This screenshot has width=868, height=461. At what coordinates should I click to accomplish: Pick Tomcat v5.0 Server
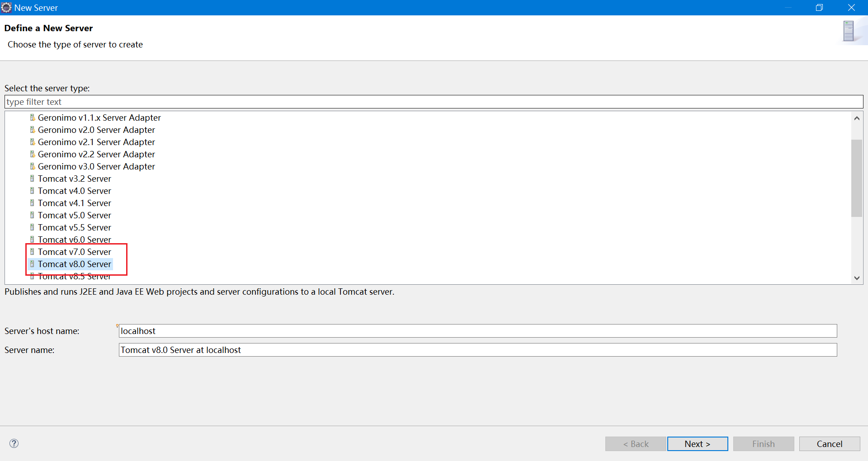click(x=74, y=215)
